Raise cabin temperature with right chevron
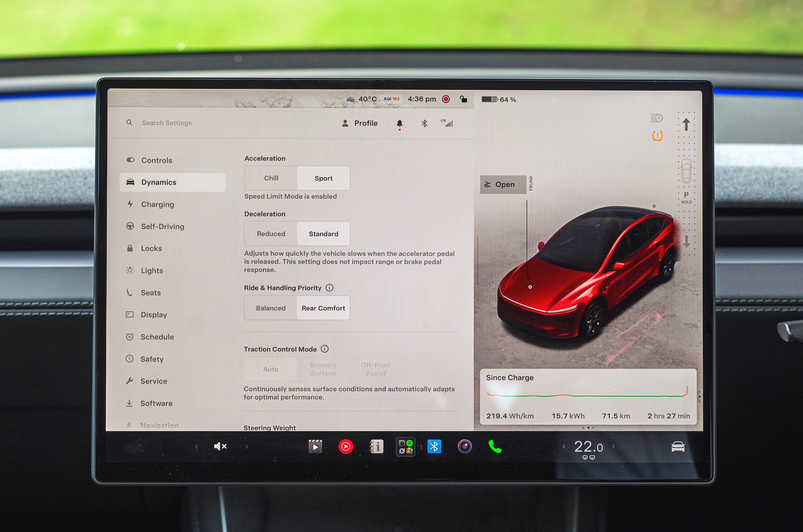This screenshot has height=532, width=803. (x=613, y=447)
